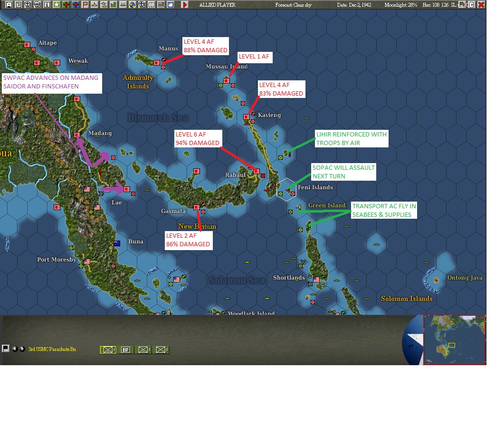This screenshot has height=427, width=504.
Task: Click the 'Date: Dec 2, 1942' status text
Action: pyautogui.click(x=354, y=5)
